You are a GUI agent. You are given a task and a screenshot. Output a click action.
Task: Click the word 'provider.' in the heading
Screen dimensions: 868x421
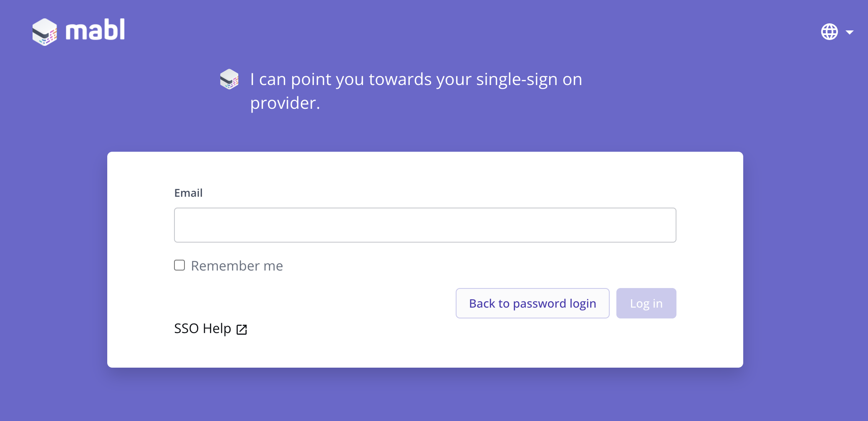[x=285, y=103]
